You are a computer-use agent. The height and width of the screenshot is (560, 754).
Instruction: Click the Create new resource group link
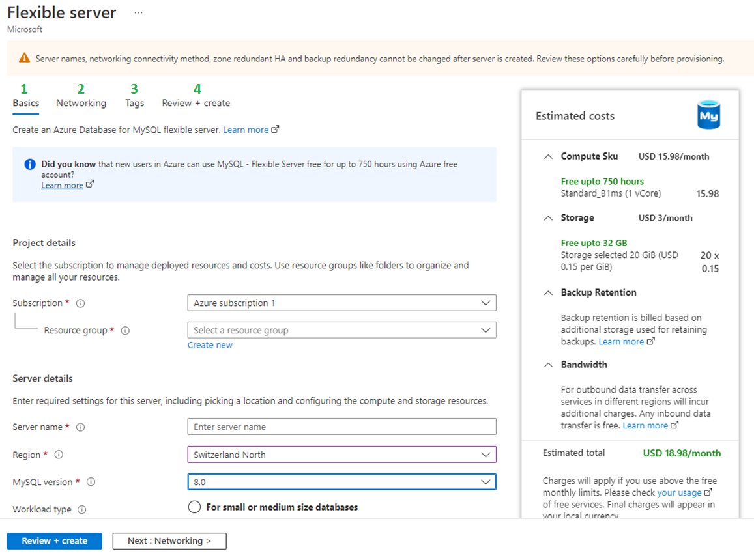pos(210,345)
